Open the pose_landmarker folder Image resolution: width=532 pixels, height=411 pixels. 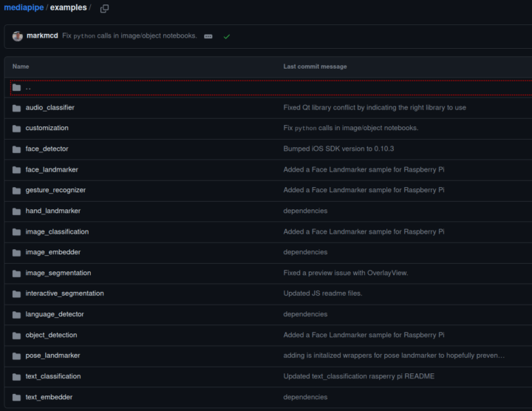pos(52,356)
